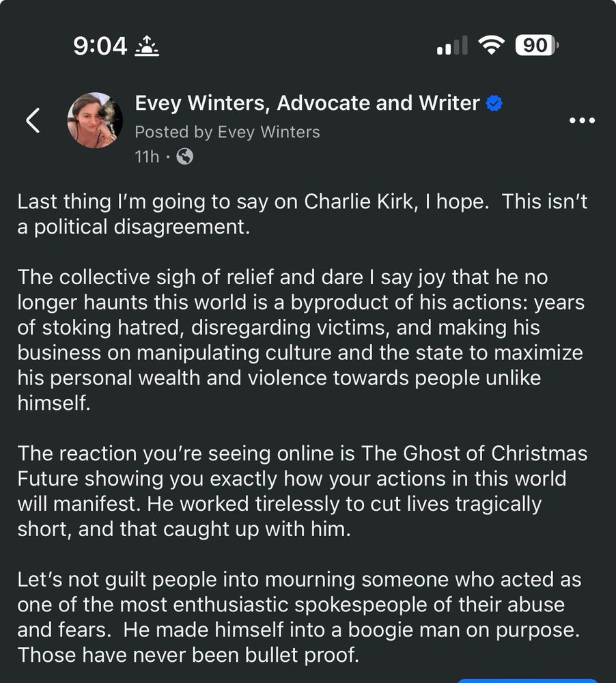Open the three-dot more options menu
This screenshot has height=683, width=616.
(x=582, y=121)
